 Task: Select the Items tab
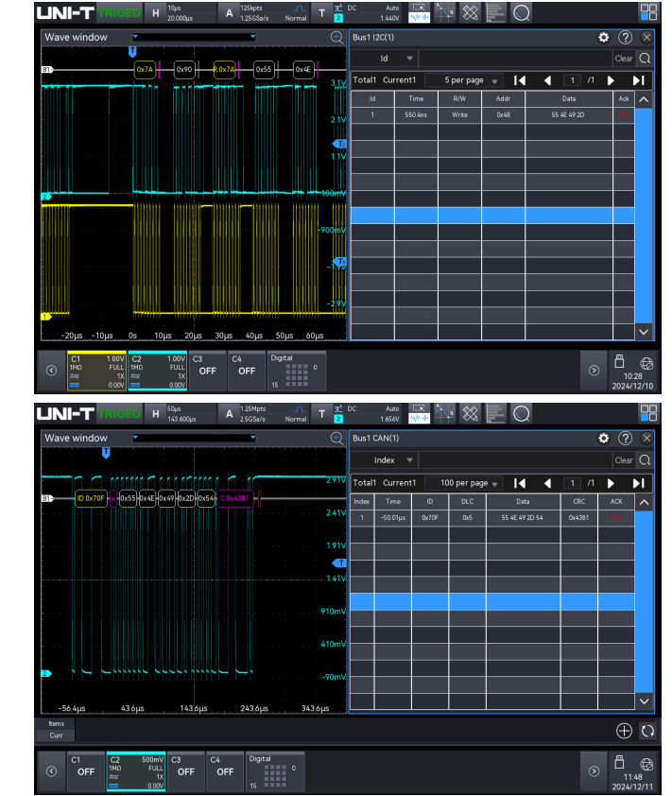coord(56,723)
